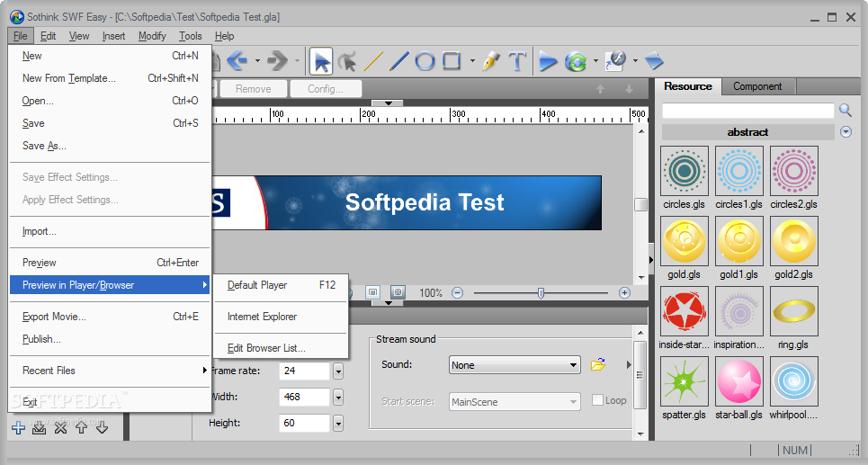The image size is (868, 465).
Task: Click the Frame rate field showing 24
Action: point(304,371)
